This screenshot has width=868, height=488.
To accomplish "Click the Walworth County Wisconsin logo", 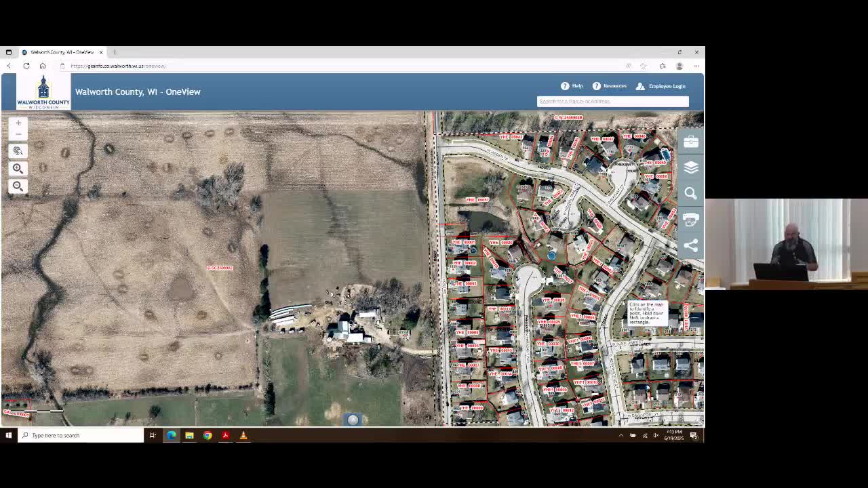I will click(x=43, y=91).
